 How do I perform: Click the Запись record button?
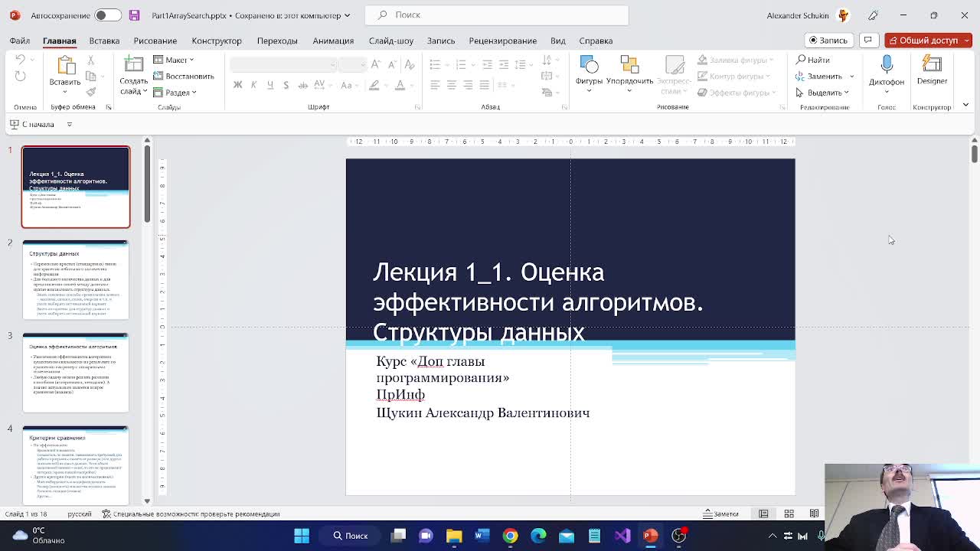(828, 41)
